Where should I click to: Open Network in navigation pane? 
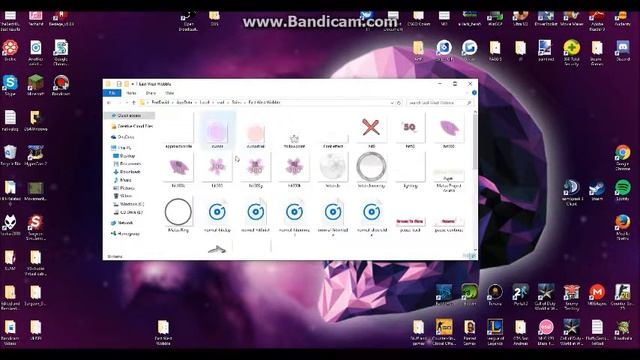coord(122,223)
